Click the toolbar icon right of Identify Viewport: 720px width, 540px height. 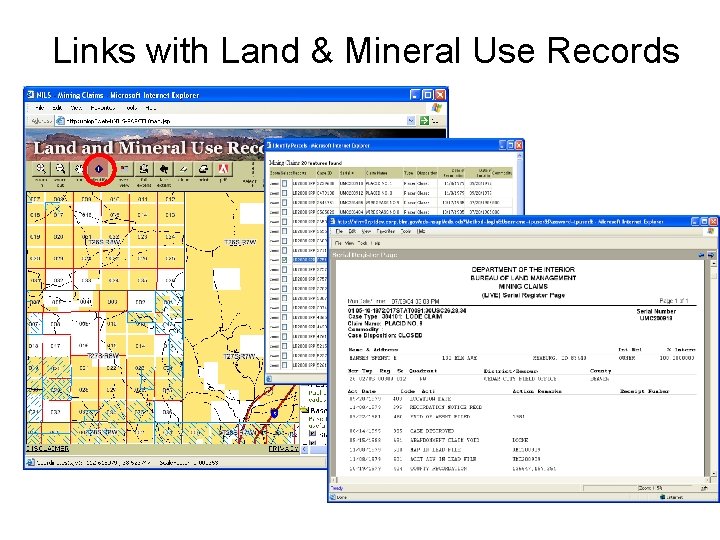point(124,169)
